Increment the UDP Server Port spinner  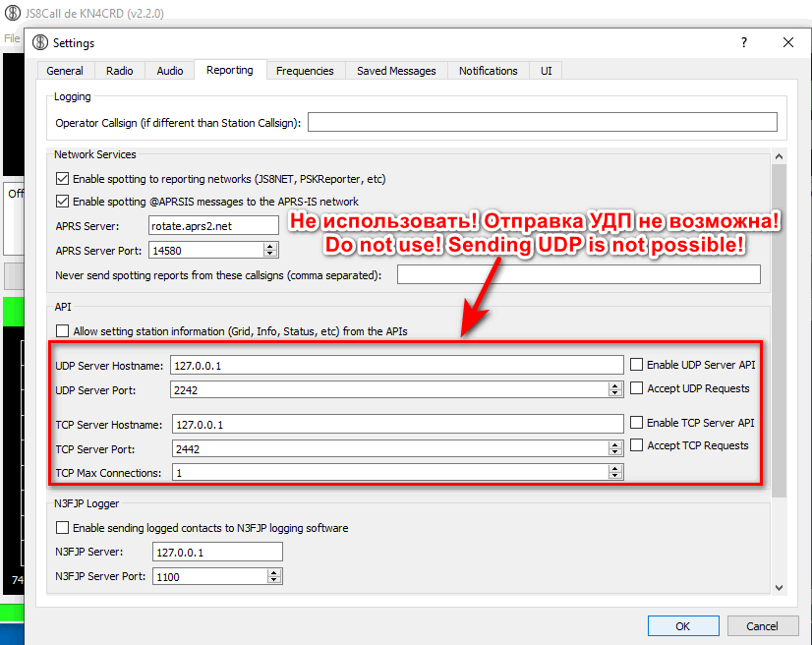(615, 385)
